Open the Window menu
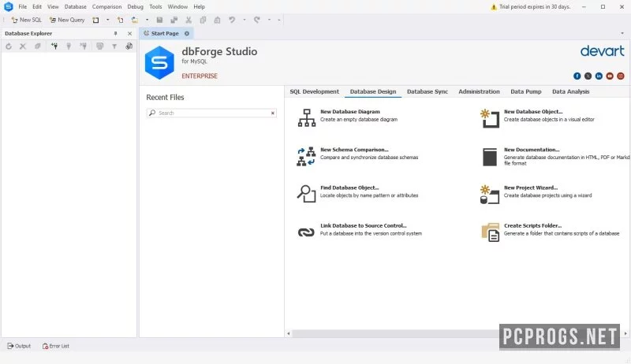Viewport: 631px width, 364px height. click(x=177, y=7)
